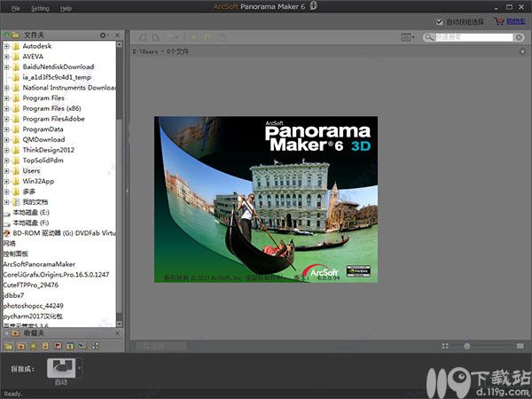Screen dimensions: 532x399
Task: Open the view mode dropdown
Action: [x=408, y=37]
